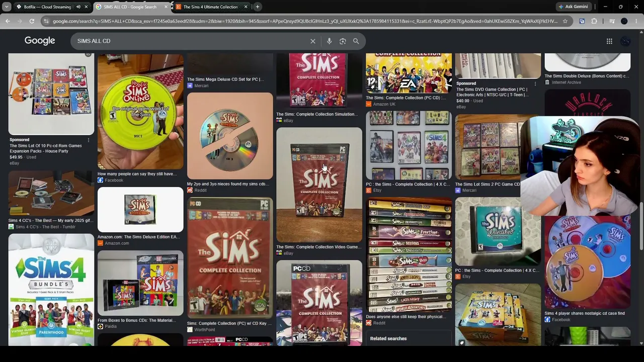Switch to The Sims 4 Ultimate Collection tab
This screenshot has height=362, width=644.
[x=210, y=7]
